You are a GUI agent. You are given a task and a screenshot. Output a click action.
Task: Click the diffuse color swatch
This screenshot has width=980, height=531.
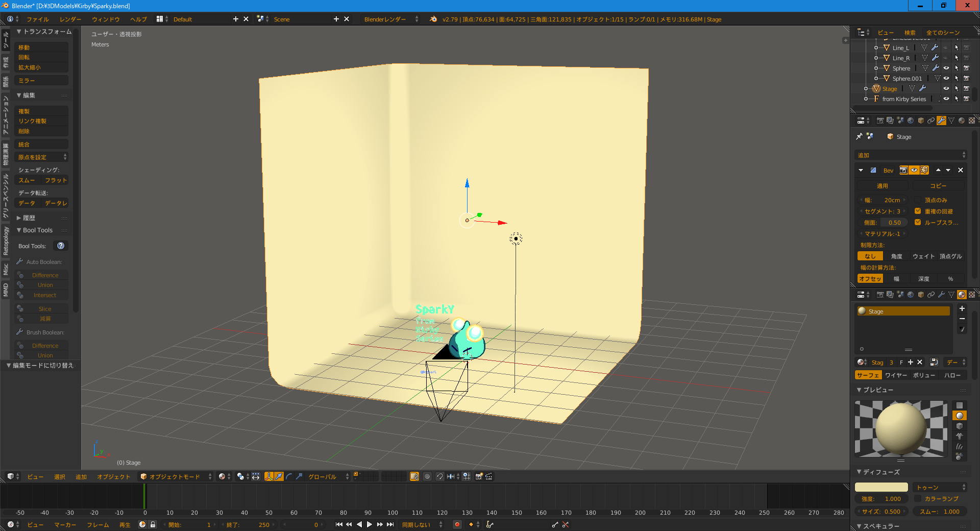(x=881, y=487)
